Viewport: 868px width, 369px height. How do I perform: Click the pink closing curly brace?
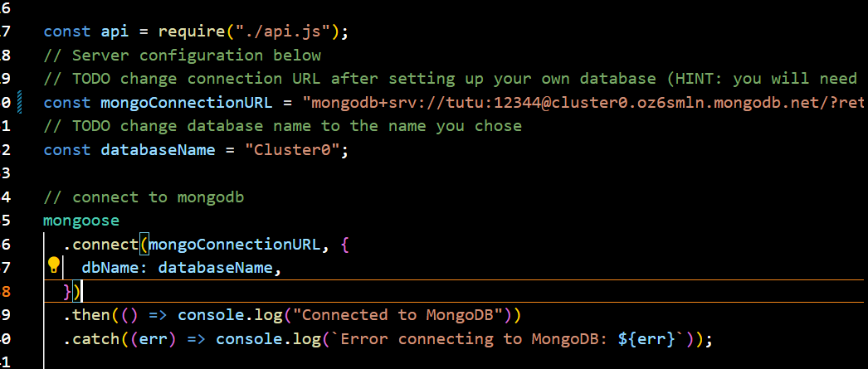coord(67,292)
